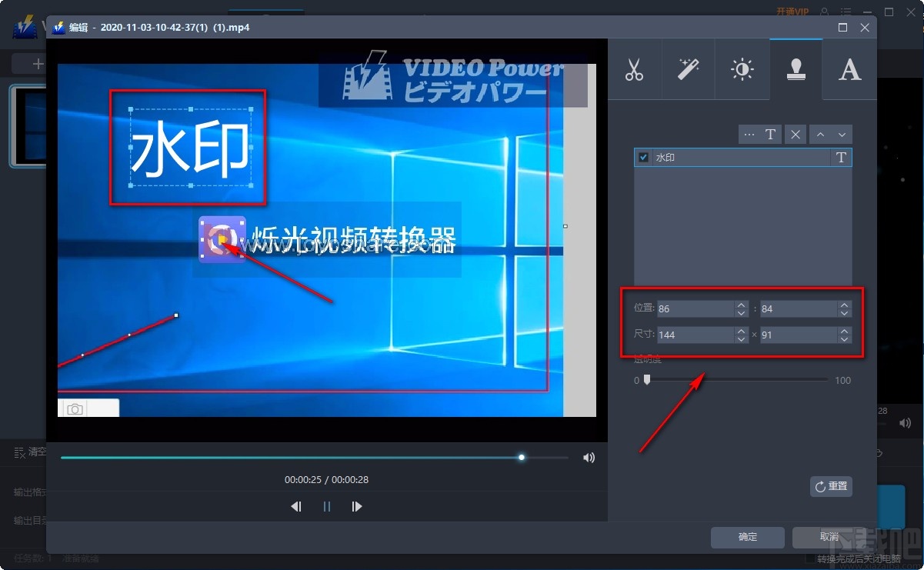
Task: Add a text watermark with T icon
Action: pyautogui.click(x=769, y=134)
